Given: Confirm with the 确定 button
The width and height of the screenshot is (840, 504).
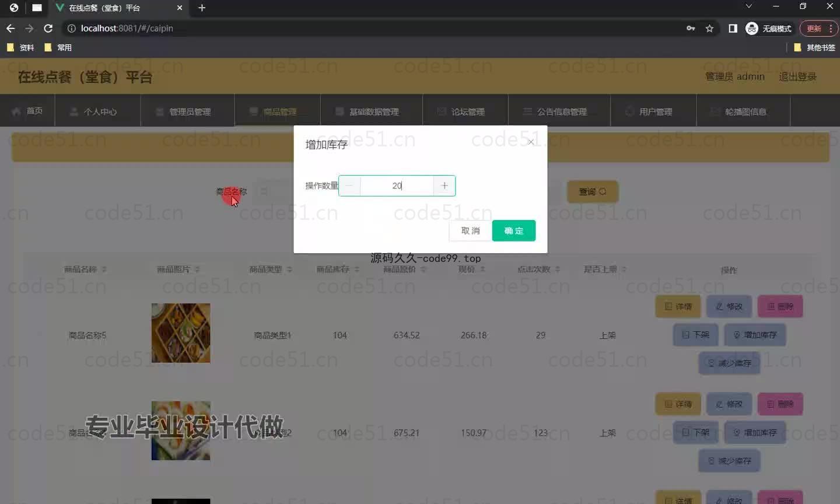Looking at the screenshot, I should click(514, 230).
